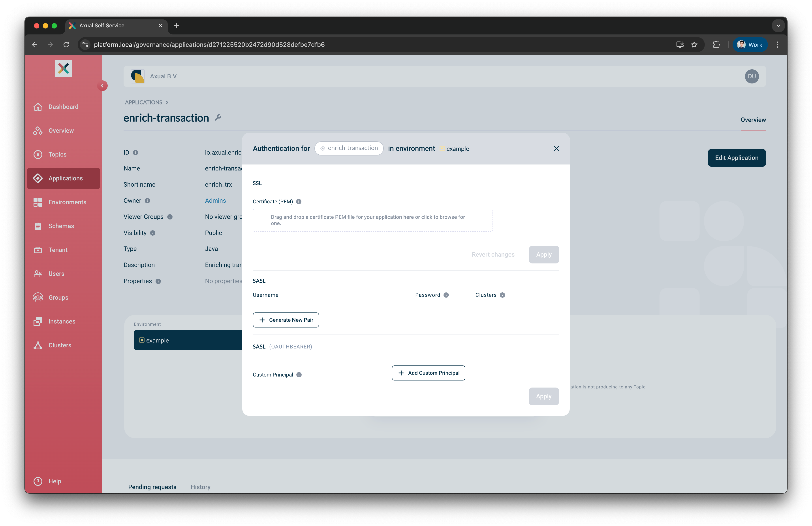Generate a new SASL credential pair
Viewport: 812px width, 526px height.
click(x=286, y=320)
